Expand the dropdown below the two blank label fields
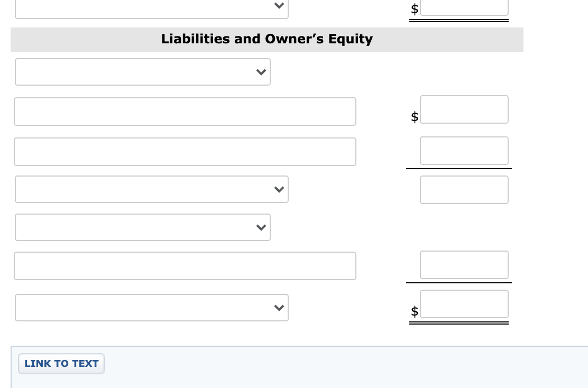 click(152, 189)
